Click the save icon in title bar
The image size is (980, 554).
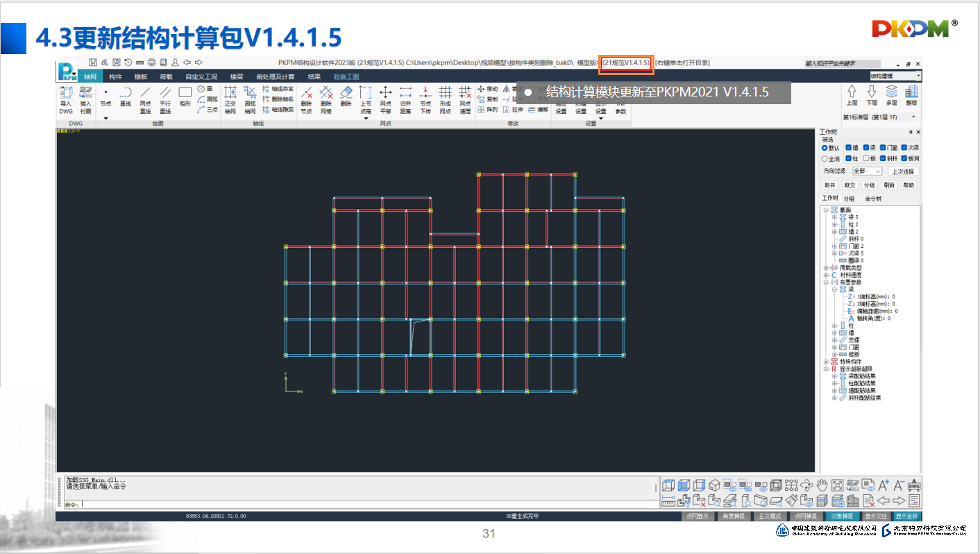tap(92, 62)
